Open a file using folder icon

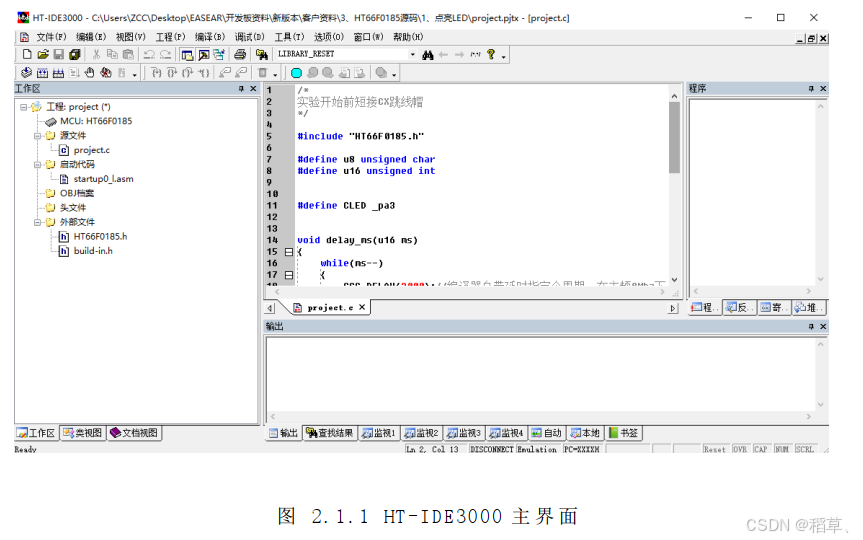(43, 54)
